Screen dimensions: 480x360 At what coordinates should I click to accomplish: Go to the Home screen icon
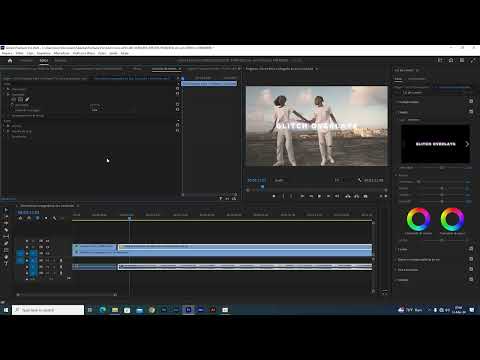pos(10,60)
